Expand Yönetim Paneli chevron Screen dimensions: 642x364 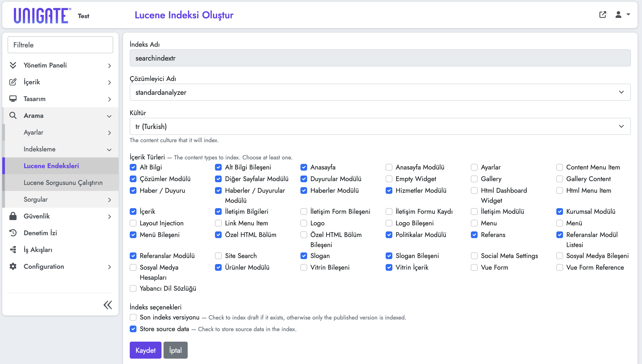[x=109, y=66]
